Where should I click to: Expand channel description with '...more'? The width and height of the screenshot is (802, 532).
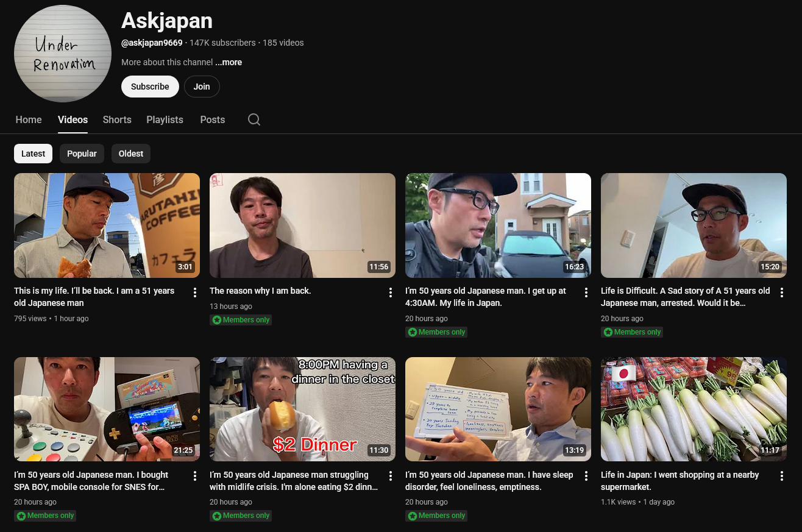tap(229, 62)
